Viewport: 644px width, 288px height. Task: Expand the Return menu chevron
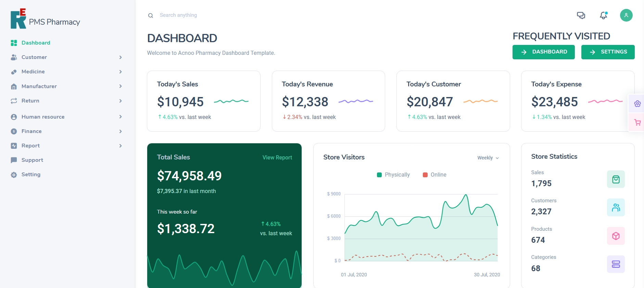click(x=121, y=101)
